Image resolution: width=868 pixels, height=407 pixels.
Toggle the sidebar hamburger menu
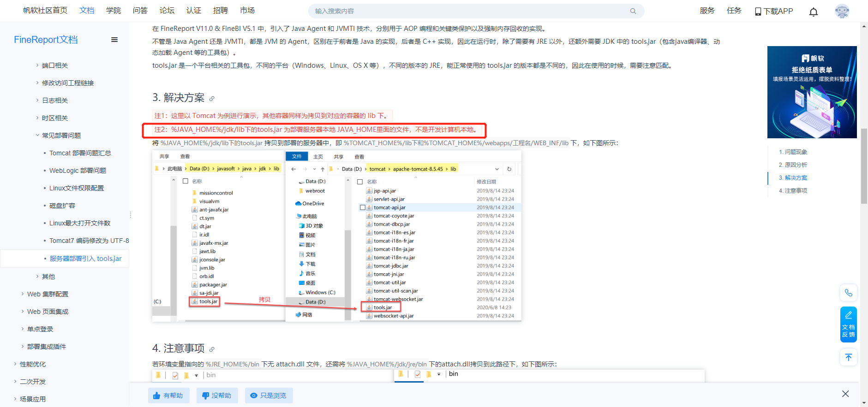[x=114, y=40]
